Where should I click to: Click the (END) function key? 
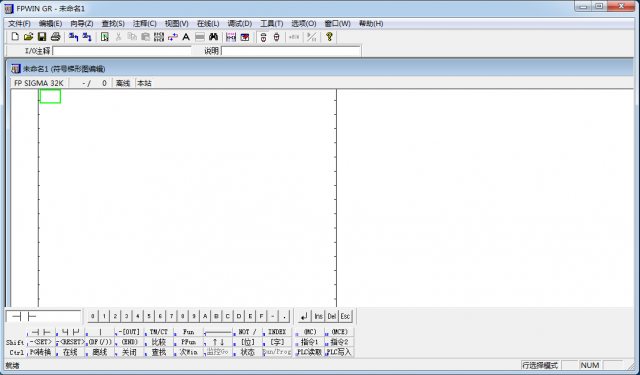click(129, 342)
